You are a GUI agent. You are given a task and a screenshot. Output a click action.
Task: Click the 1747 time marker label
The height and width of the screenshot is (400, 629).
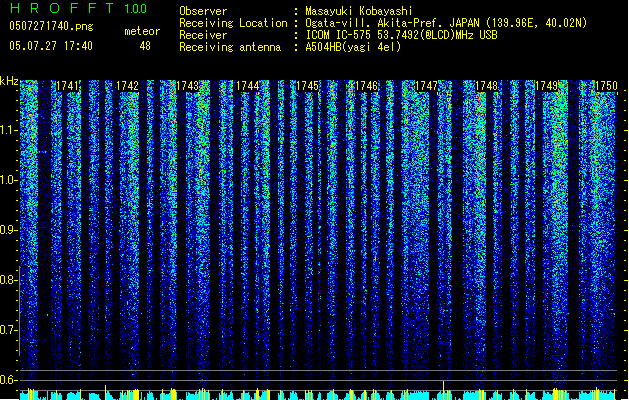pos(427,86)
